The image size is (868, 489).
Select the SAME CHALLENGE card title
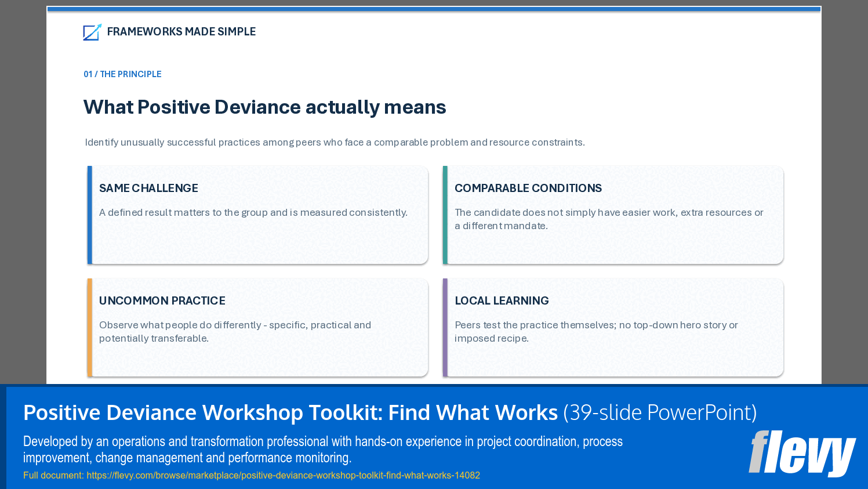coord(148,188)
